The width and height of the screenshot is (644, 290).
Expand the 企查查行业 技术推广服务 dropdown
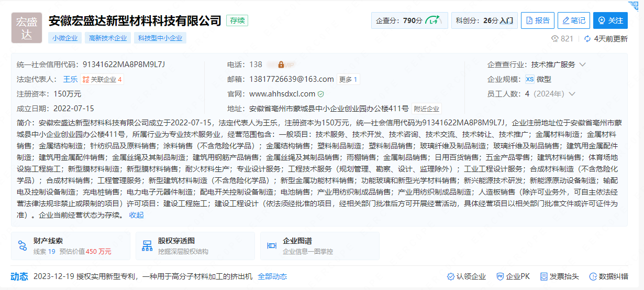(582, 65)
